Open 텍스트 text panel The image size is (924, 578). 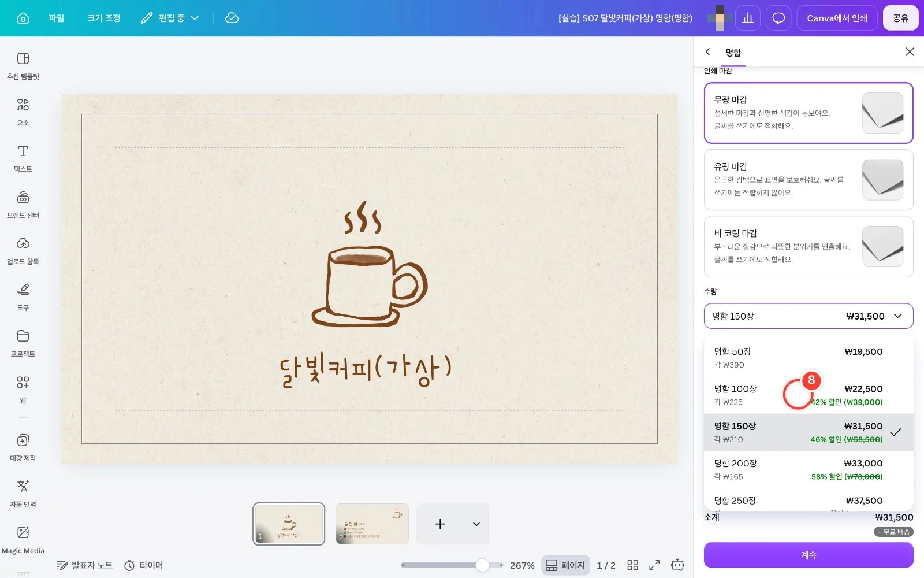[x=23, y=158]
